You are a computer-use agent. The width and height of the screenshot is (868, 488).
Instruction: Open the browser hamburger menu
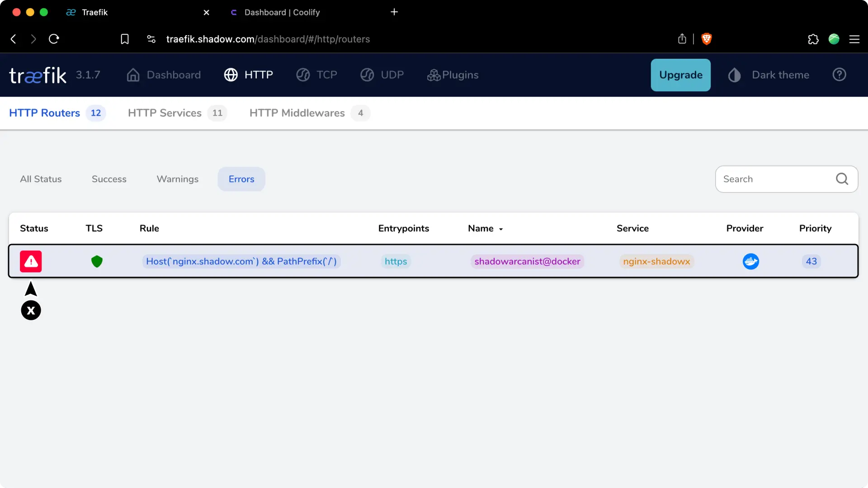click(854, 39)
